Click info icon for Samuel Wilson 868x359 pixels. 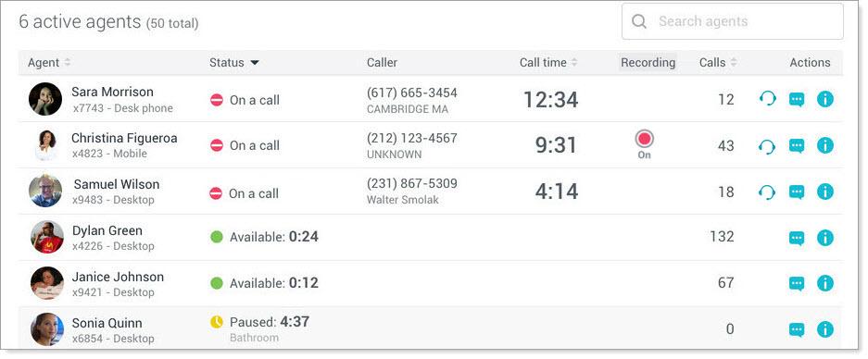(824, 192)
